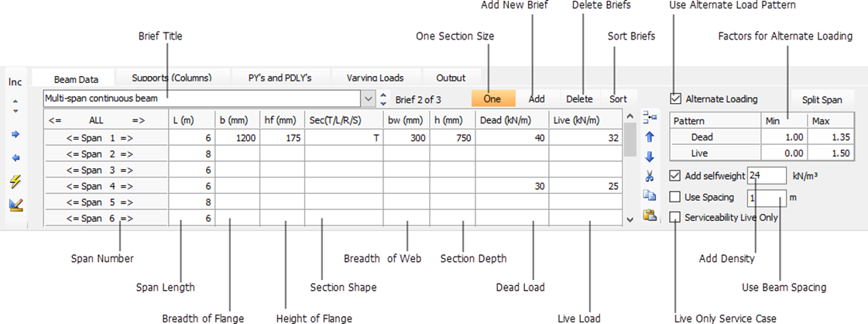Image resolution: width=868 pixels, height=324 pixels.
Task: Select the '<= Span 3 =>' row header
Action: (x=105, y=171)
